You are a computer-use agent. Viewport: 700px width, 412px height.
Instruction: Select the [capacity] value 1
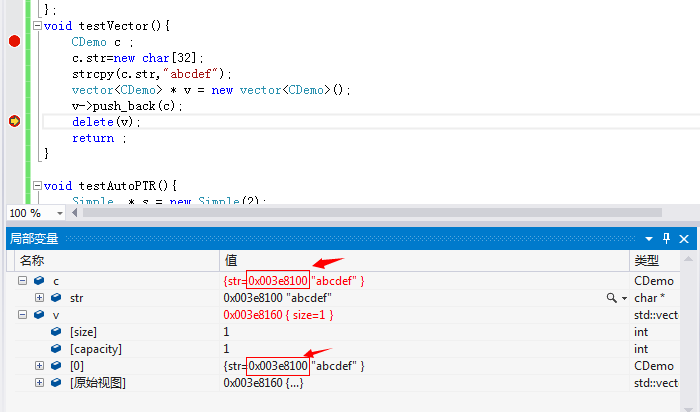coord(226,349)
